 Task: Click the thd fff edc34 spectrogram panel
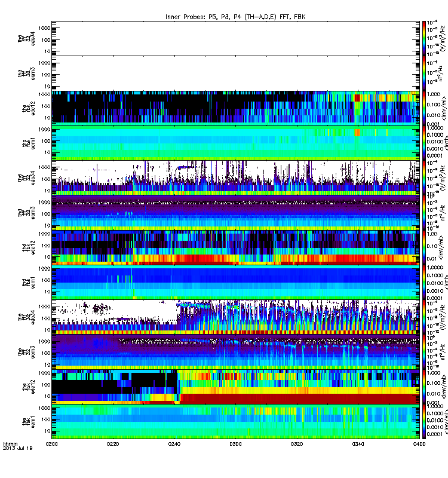click(x=235, y=178)
